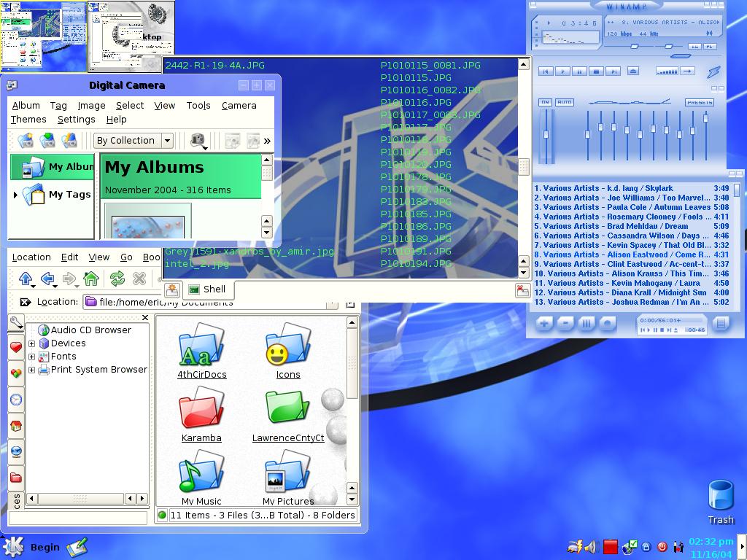Open the Trash desktop icon
The image size is (747, 560).
(x=721, y=502)
